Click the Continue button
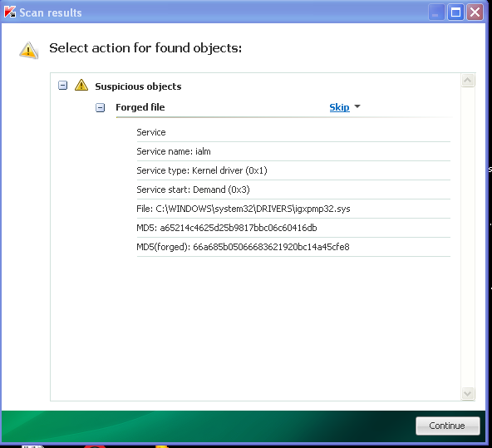The width and height of the screenshot is (492, 448). click(x=447, y=426)
